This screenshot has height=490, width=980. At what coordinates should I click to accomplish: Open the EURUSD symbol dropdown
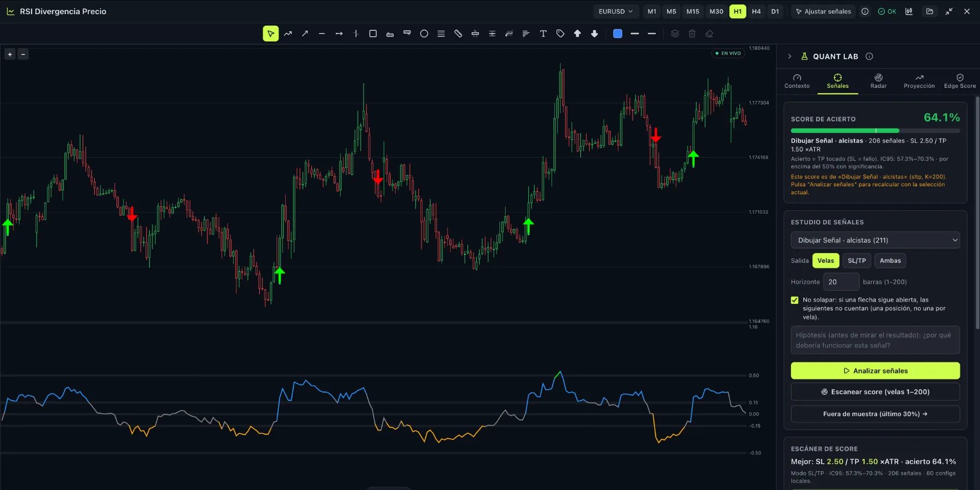coord(616,11)
